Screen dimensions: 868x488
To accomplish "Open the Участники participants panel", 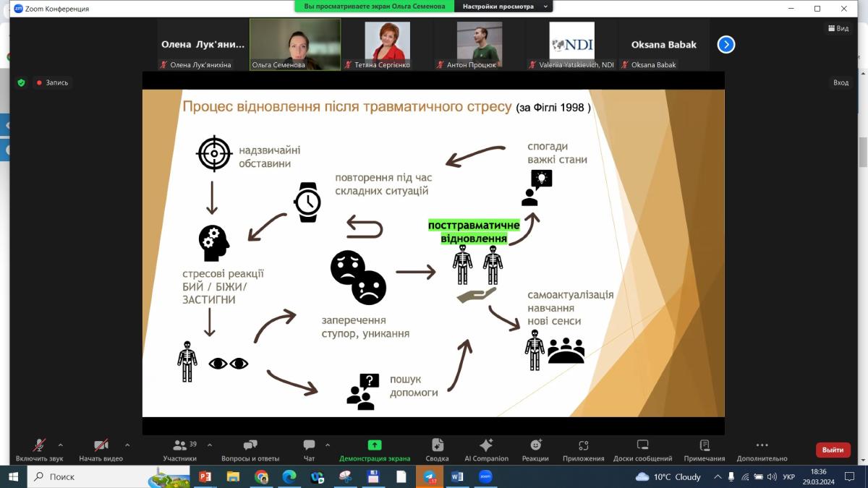I will point(180,450).
